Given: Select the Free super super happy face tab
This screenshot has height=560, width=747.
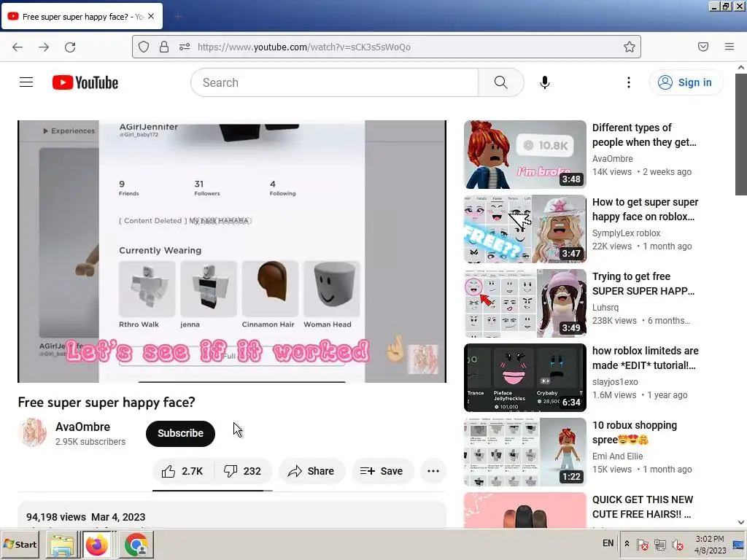Looking at the screenshot, I should coord(82,17).
